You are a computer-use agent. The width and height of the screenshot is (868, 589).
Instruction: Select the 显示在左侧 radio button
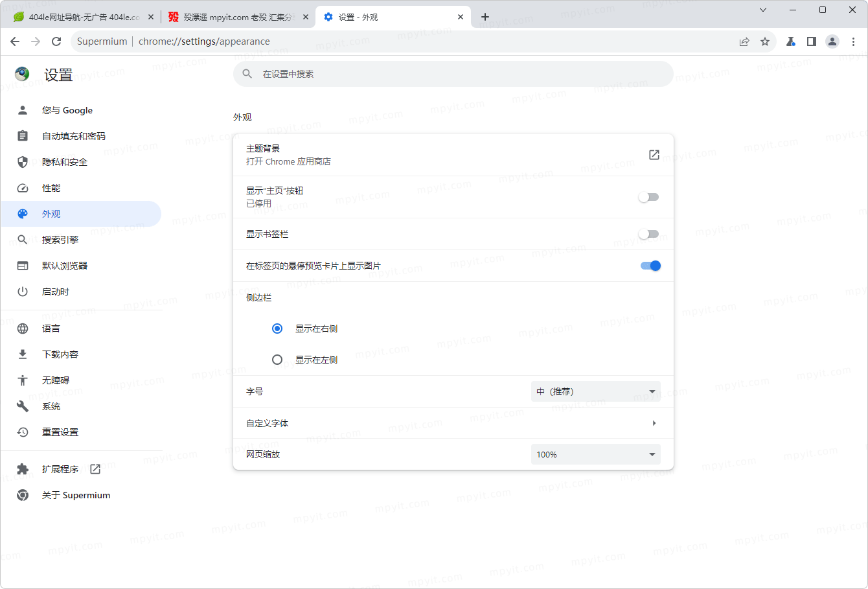(277, 360)
